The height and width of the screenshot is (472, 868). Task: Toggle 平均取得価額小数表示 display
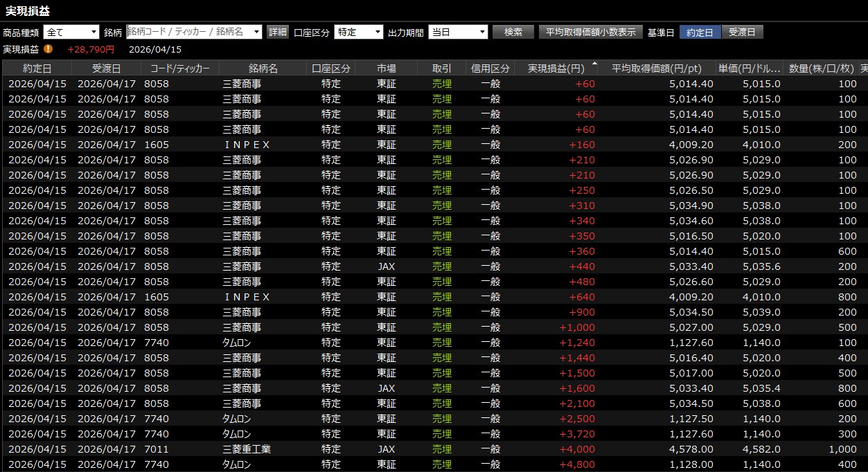point(590,32)
